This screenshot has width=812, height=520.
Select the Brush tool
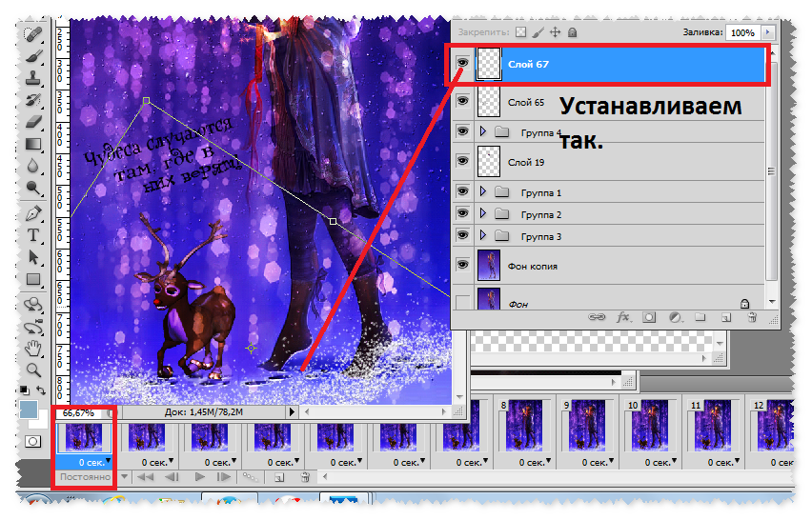coord(33,56)
